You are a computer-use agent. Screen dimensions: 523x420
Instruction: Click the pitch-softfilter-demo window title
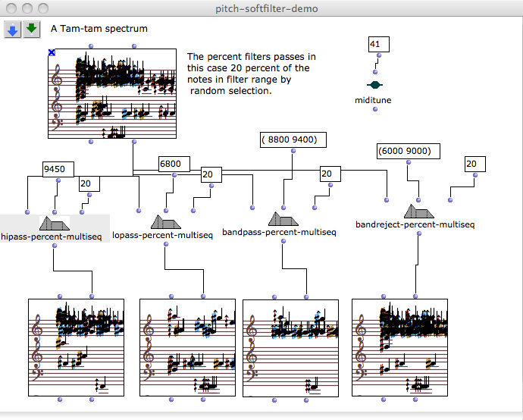[261, 8]
